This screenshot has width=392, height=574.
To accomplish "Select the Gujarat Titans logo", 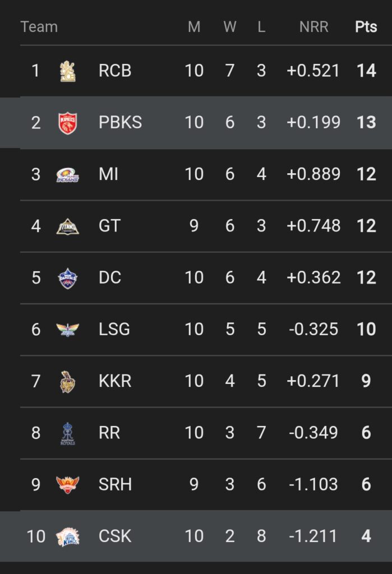I will pos(68,226).
